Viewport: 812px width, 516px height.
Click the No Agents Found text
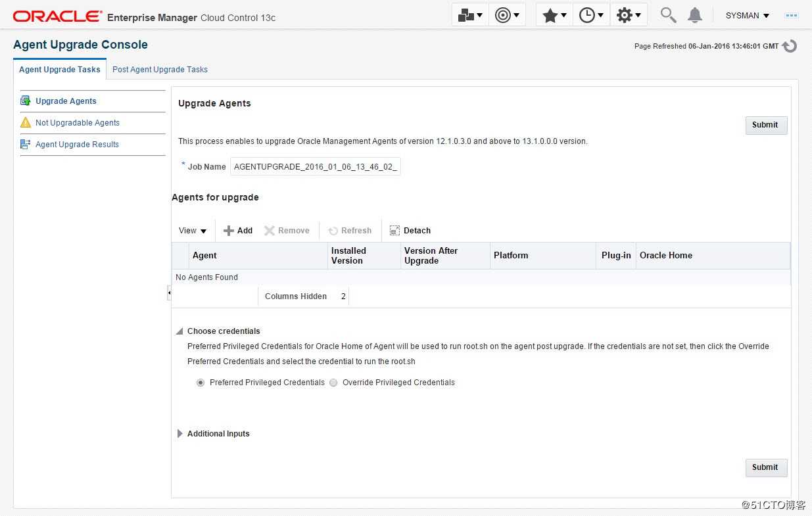[x=207, y=277]
